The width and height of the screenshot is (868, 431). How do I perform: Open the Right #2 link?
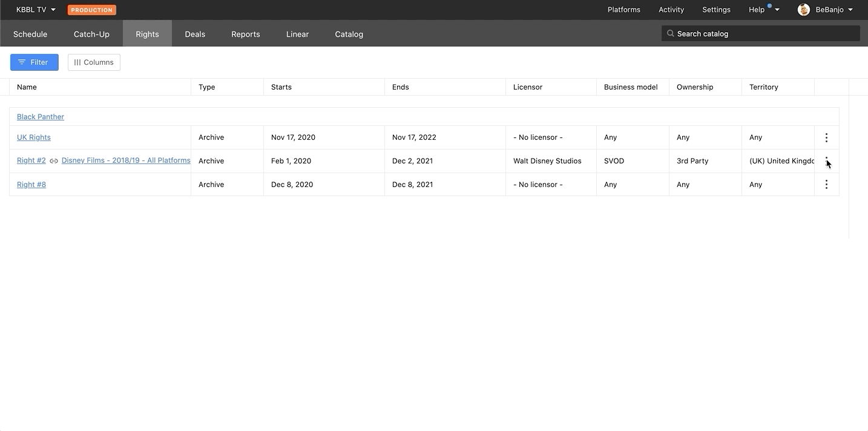tap(31, 161)
